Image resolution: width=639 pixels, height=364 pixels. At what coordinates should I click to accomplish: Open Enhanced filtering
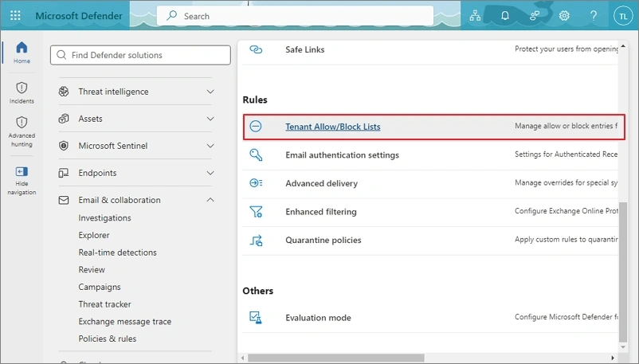click(x=321, y=212)
